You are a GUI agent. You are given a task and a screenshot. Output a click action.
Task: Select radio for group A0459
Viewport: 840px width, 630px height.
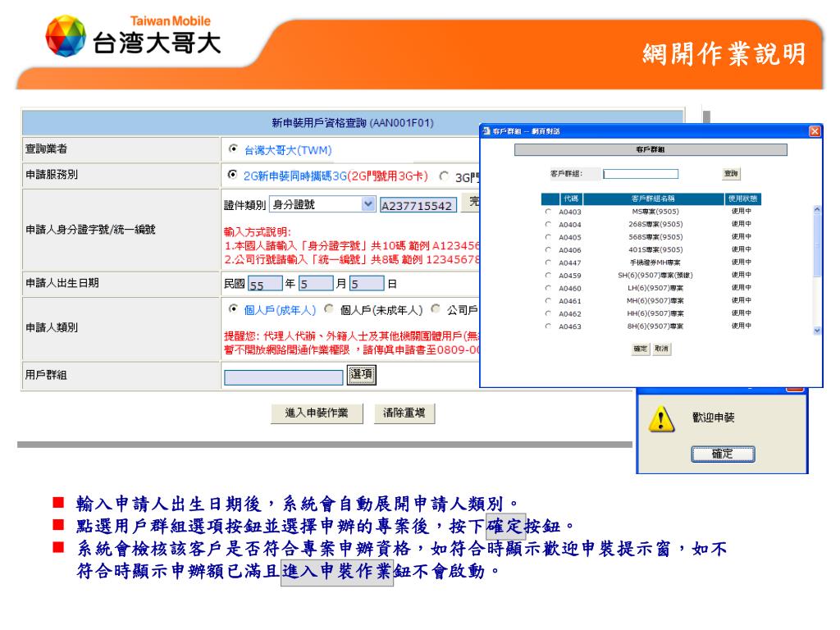pos(548,276)
